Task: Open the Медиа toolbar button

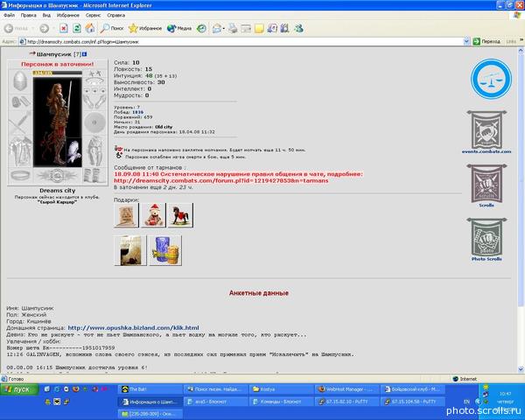Action: [x=179, y=29]
